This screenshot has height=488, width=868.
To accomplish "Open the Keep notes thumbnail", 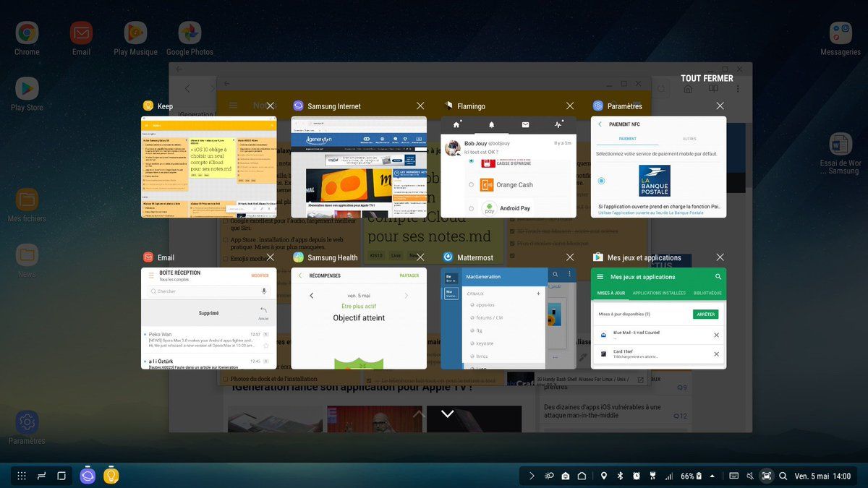I will [208, 167].
